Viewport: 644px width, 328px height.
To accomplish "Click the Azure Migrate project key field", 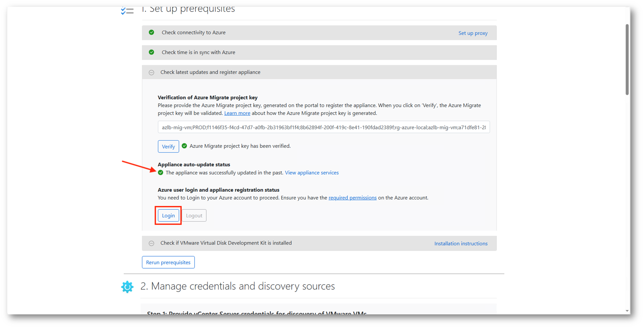I will tap(323, 127).
